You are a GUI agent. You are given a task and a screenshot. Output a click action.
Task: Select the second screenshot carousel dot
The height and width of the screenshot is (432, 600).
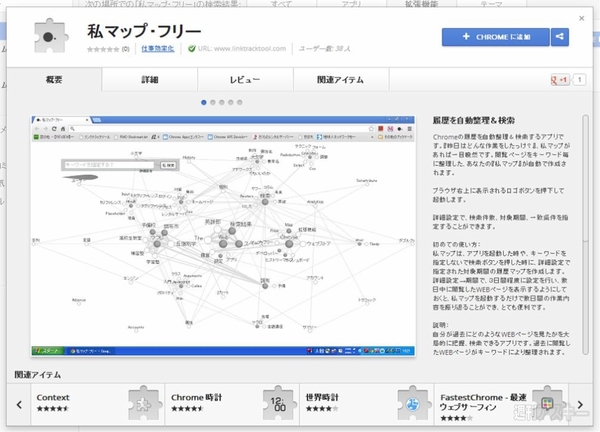coord(213,102)
